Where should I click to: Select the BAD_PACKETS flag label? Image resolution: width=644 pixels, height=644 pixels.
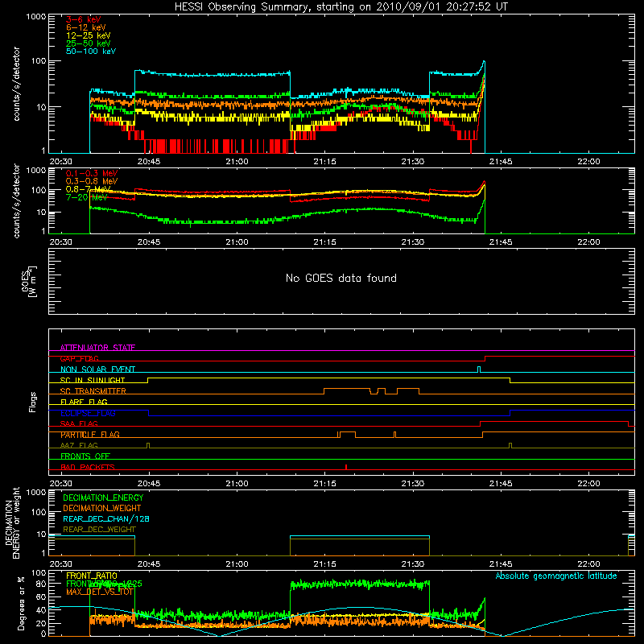pyautogui.click(x=88, y=467)
